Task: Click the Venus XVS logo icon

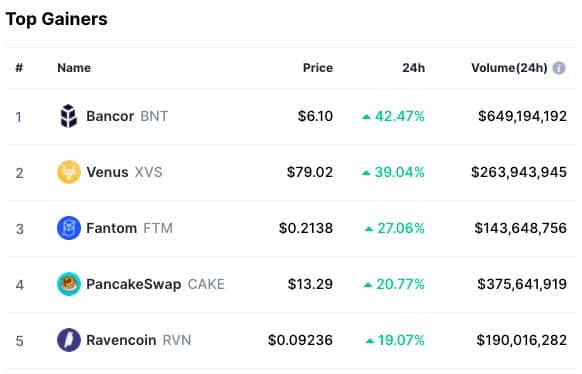Action: pyautogui.click(x=69, y=172)
